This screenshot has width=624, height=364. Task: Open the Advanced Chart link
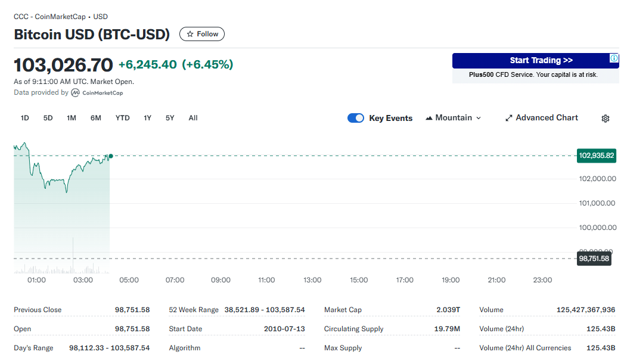point(542,118)
